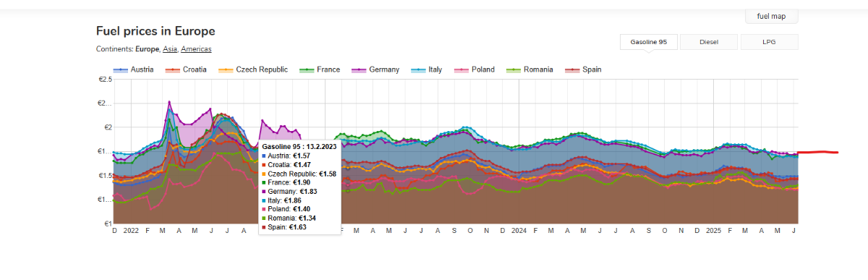Image resolution: width=868 pixels, height=280 pixels.
Task: Switch to the Diesel tab
Action: tap(709, 42)
